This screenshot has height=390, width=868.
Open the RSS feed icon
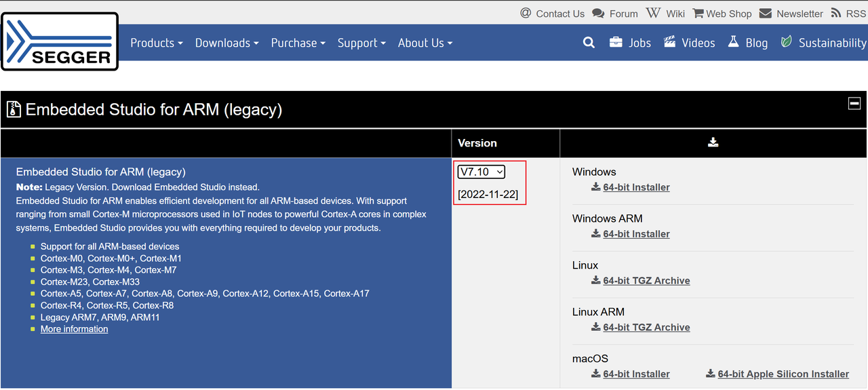pos(836,13)
